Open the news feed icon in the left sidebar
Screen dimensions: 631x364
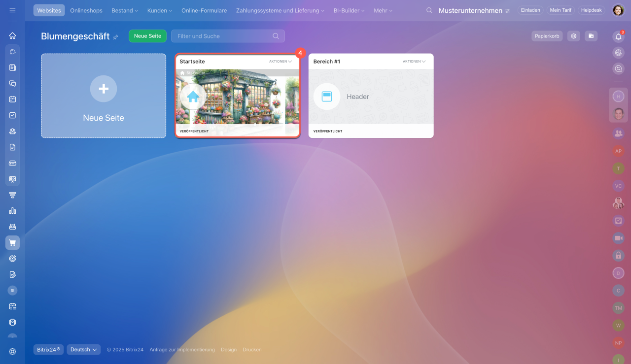(x=12, y=67)
